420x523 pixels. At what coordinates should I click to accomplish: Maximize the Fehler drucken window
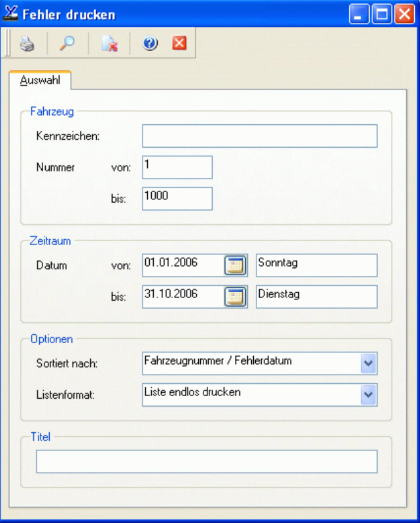(x=381, y=14)
